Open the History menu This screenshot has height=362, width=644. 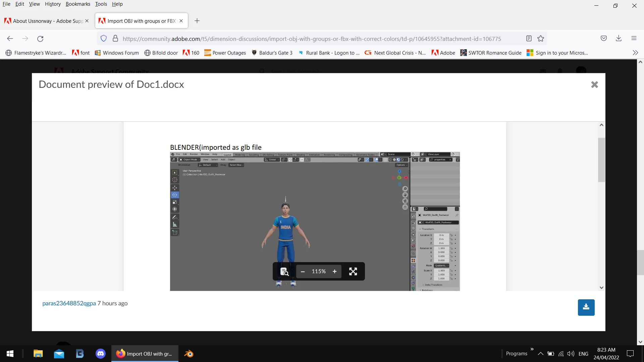point(53,4)
